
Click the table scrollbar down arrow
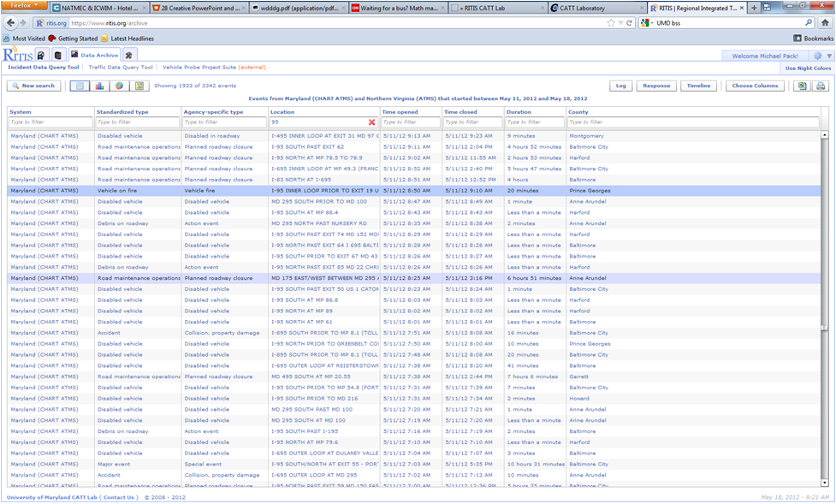(825, 483)
